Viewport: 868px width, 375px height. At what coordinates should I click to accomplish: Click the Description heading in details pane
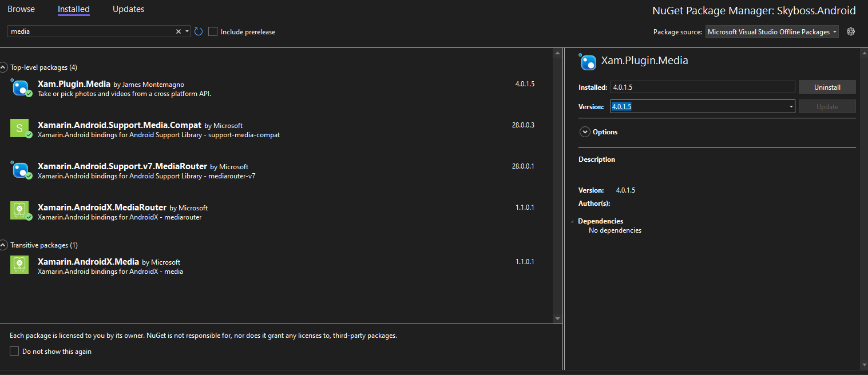[x=597, y=159]
